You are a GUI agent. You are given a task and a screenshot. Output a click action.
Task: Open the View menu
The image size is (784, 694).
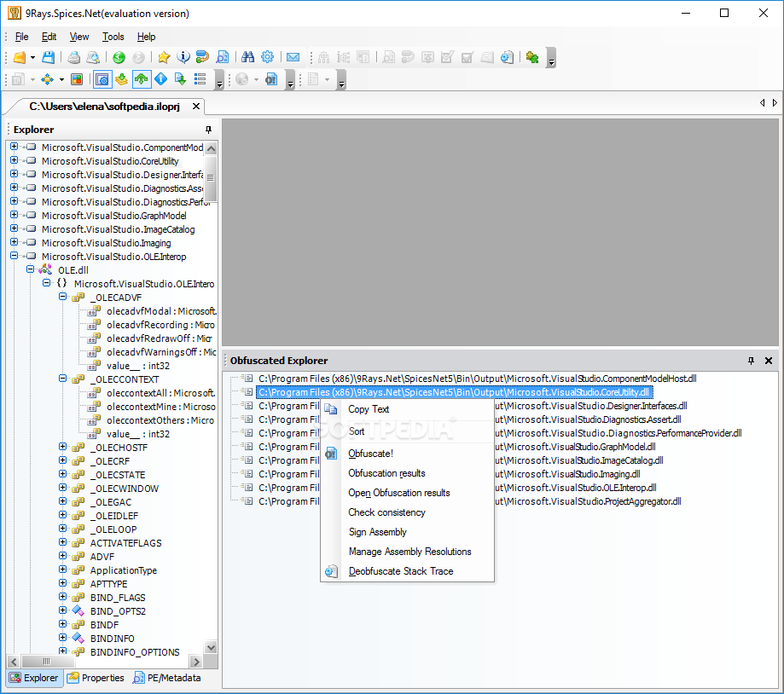click(79, 37)
